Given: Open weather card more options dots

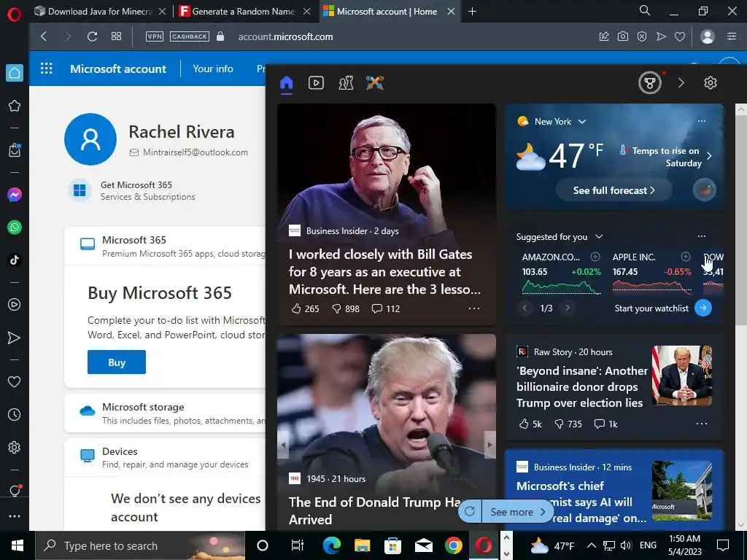Looking at the screenshot, I should 702,121.
